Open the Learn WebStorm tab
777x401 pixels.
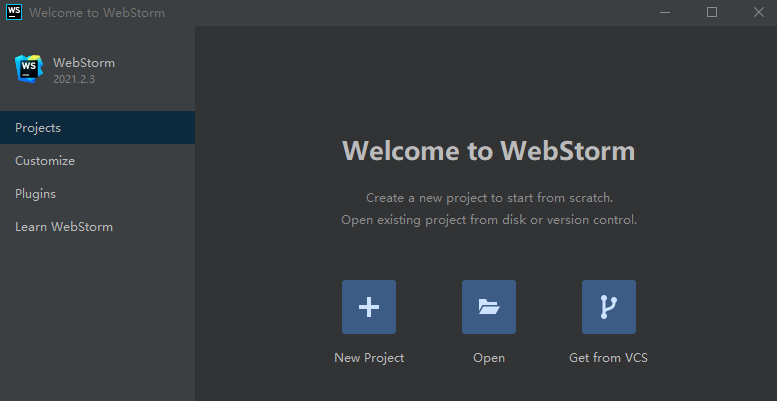(97, 227)
